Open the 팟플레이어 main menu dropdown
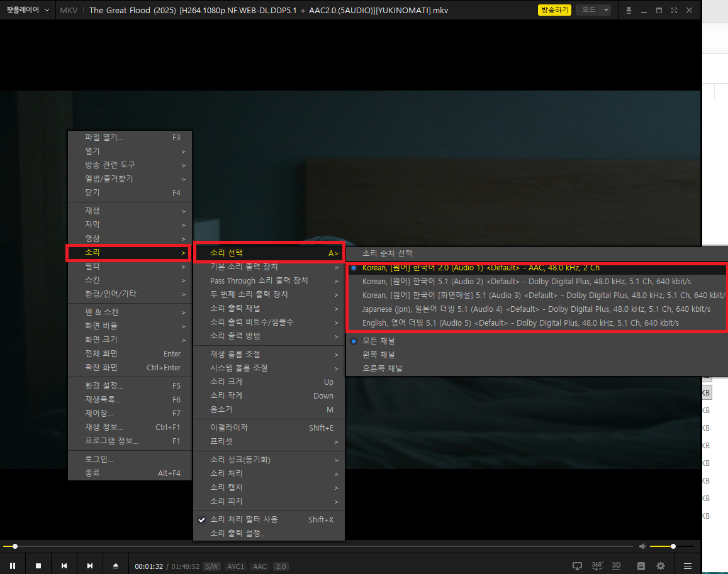 [x=28, y=9]
